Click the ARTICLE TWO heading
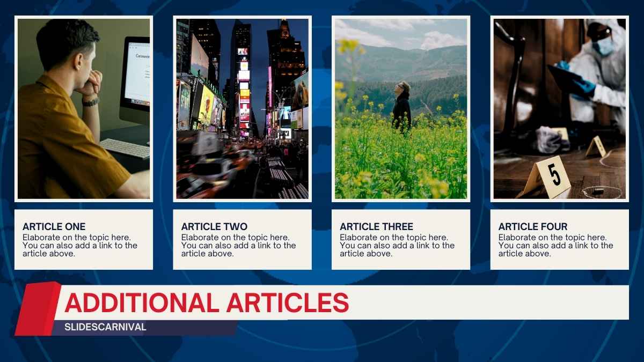Screen dimensions: 644x362 [214, 227]
